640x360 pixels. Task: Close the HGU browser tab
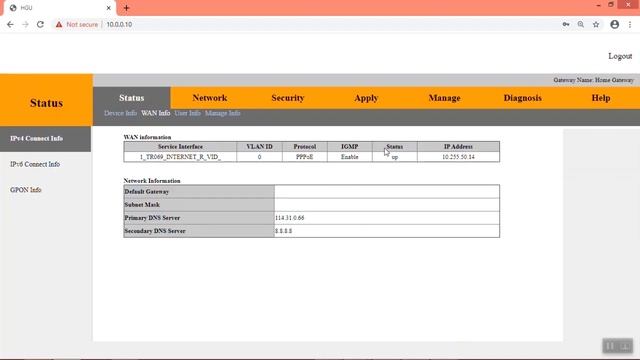point(109,8)
